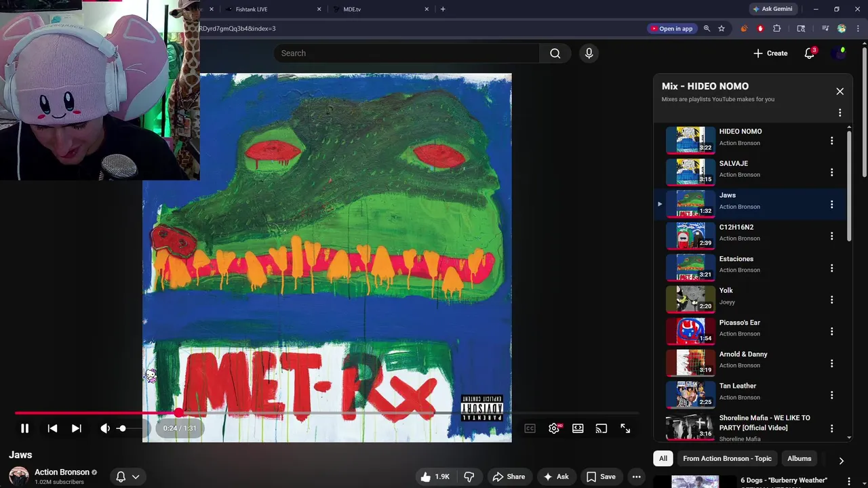Adjust the volume slider handle
Viewport: 868px width, 488px height.
pos(122,428)
